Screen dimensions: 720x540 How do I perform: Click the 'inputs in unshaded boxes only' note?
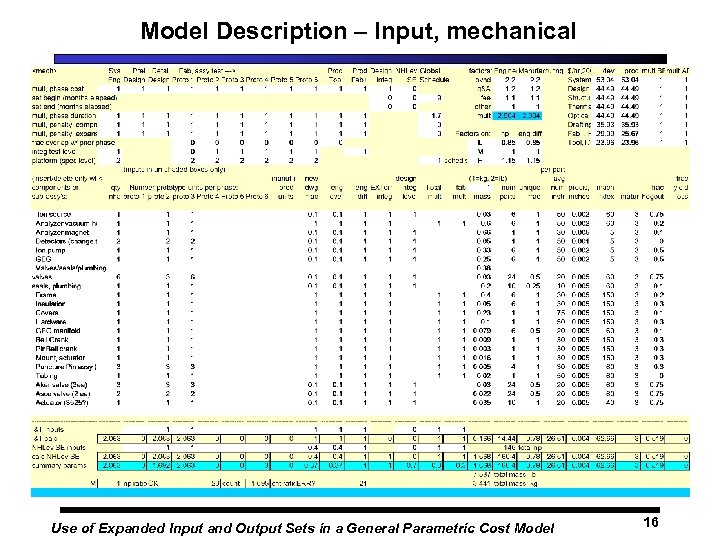[174, 169]
